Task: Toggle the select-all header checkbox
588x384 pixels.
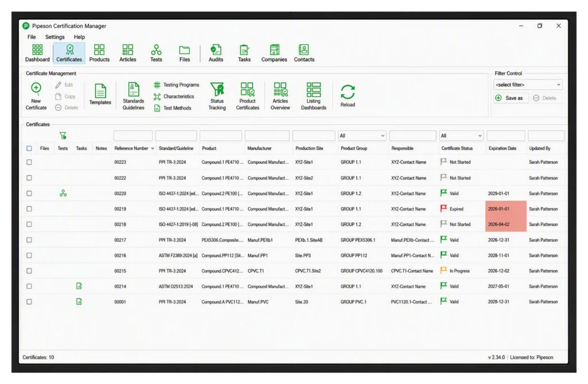Action: (29, 148)
